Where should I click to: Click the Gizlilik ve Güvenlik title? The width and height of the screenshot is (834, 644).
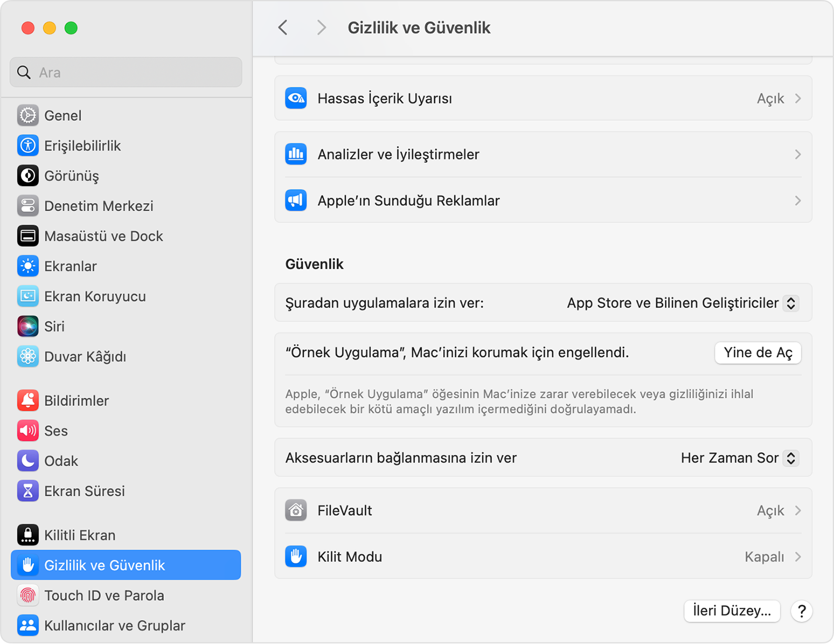(x=419, y=27)
